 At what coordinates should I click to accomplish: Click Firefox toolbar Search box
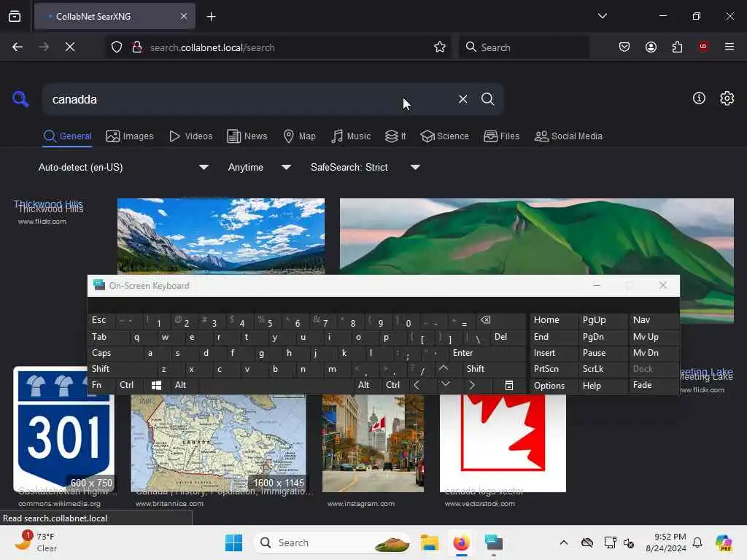524,47
